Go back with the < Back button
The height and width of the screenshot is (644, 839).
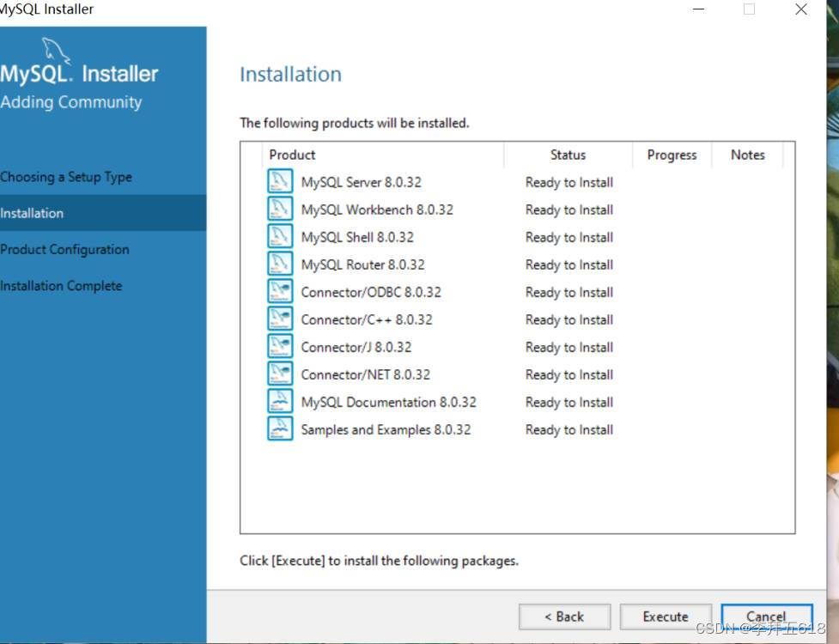click(564, 617)
